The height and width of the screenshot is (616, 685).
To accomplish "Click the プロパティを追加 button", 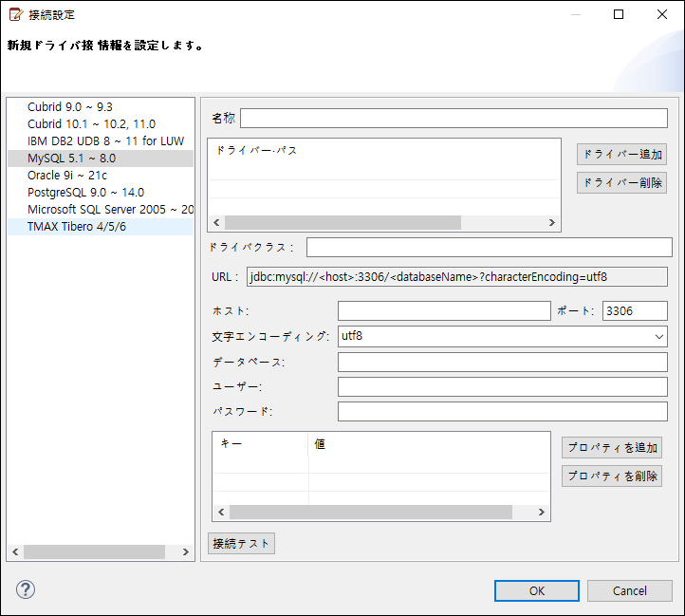I will (612, 448).
